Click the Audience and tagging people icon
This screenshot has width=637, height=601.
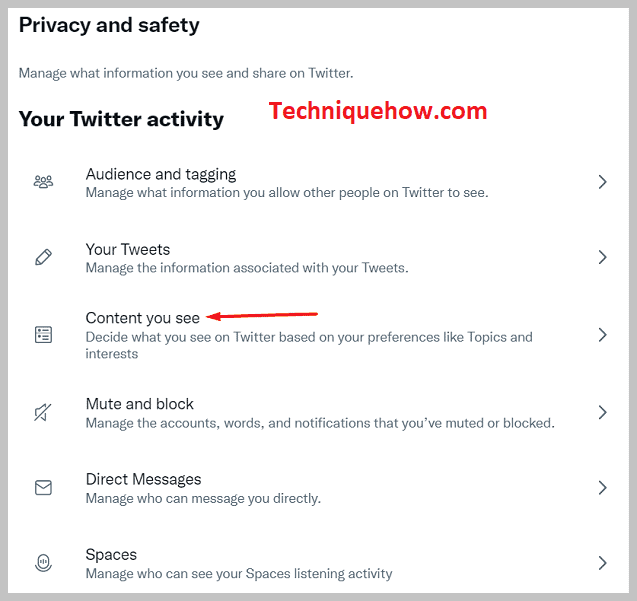click(x=43, y=182)
